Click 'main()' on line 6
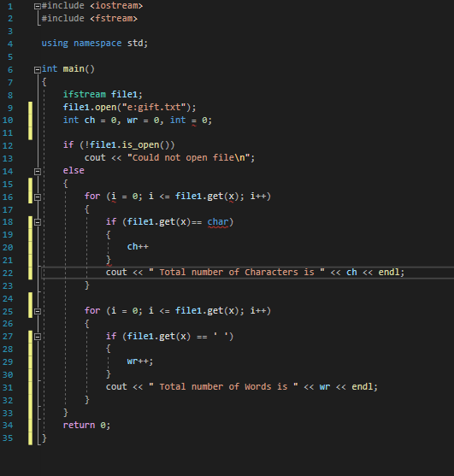The image size is (454, 476). click(x=79, y=69)
